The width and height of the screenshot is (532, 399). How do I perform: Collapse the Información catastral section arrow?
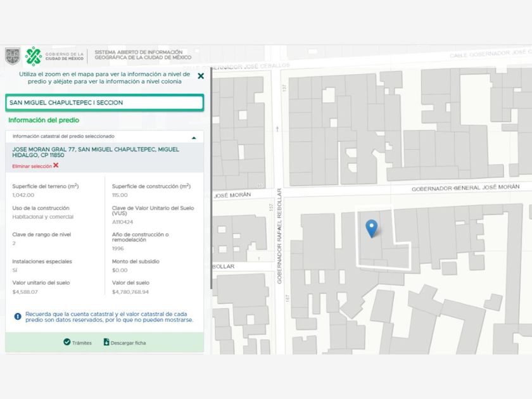[194, 137]
